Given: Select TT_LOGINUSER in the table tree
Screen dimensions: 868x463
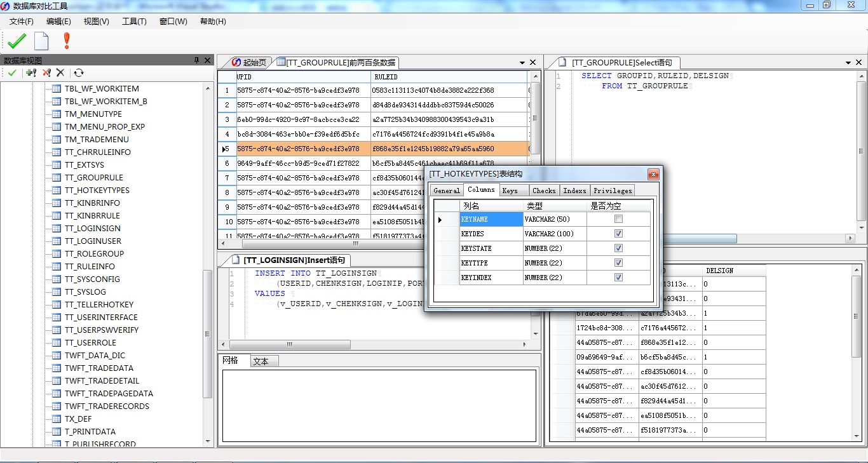Looking at the screenshot, I should click(93, 241).
